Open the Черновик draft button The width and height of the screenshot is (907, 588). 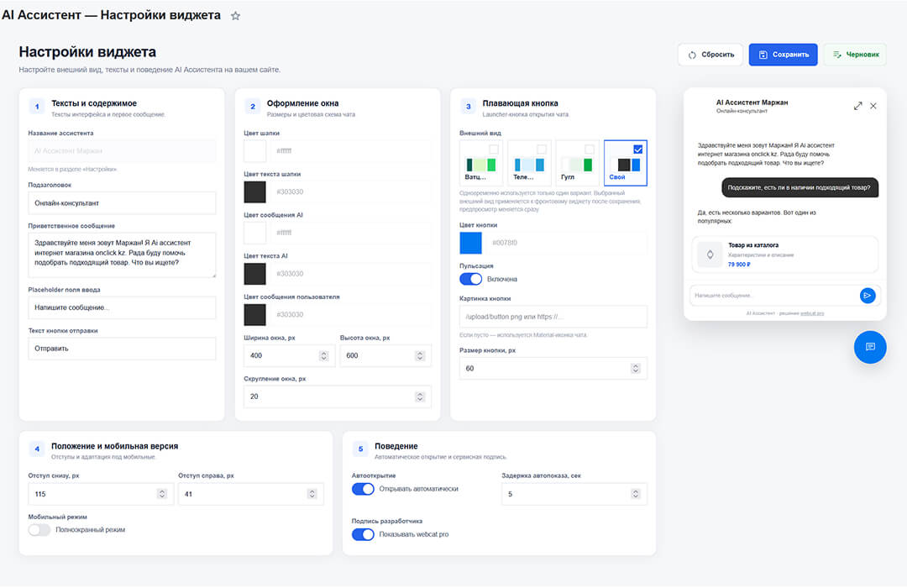click(855, 55)
